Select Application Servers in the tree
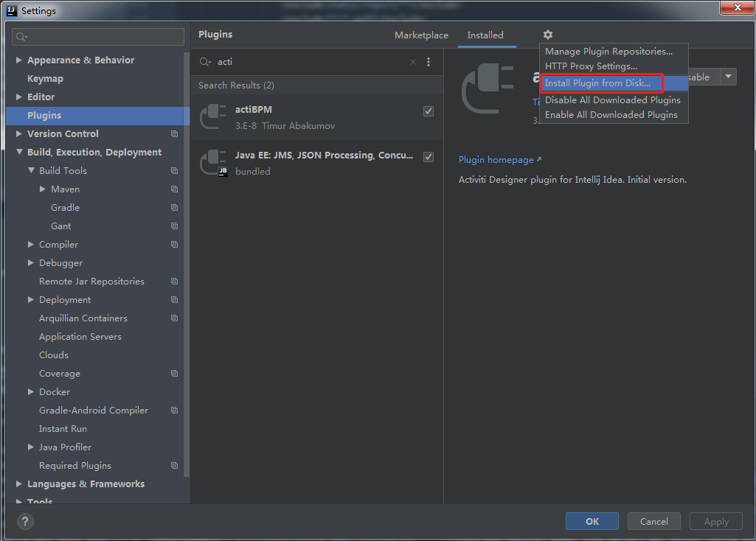This screenshot has width=756, height=541. (80, 337)
